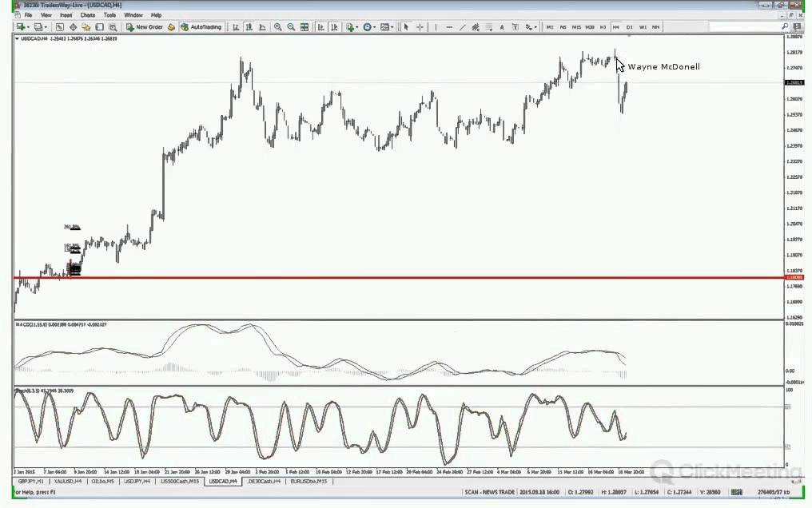This screenshot has width=812, height=508.
Task: Toggle the AutoTrading button
Action: click(201, 27)
